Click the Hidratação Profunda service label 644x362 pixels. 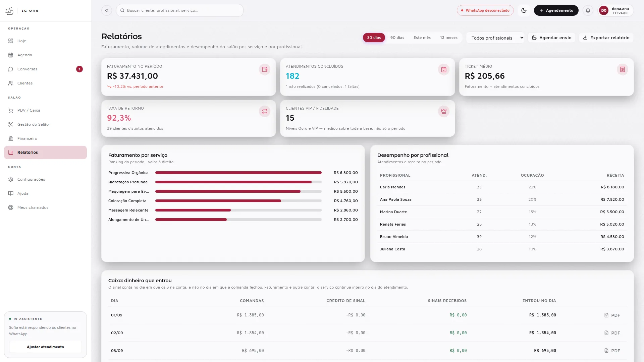point(128,182)
